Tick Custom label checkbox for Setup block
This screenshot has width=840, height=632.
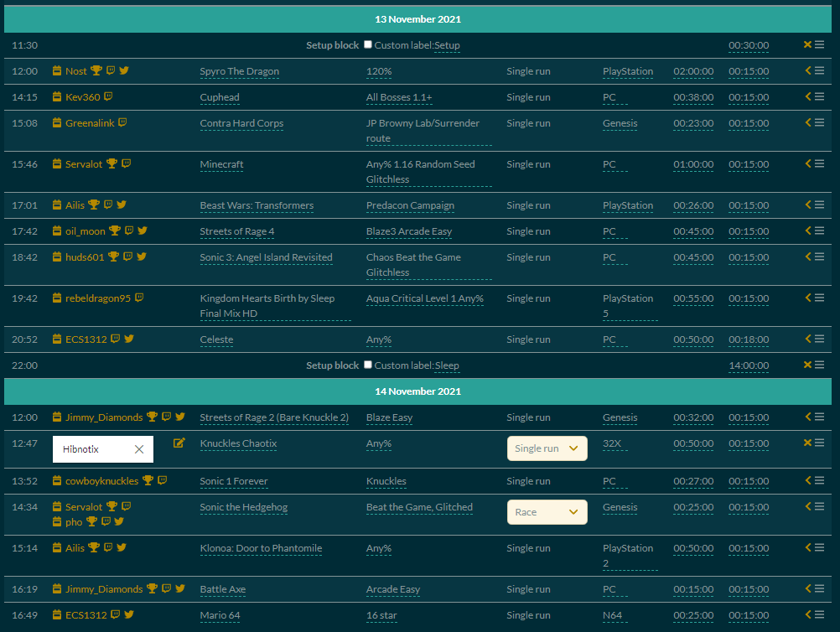(368, 44)
